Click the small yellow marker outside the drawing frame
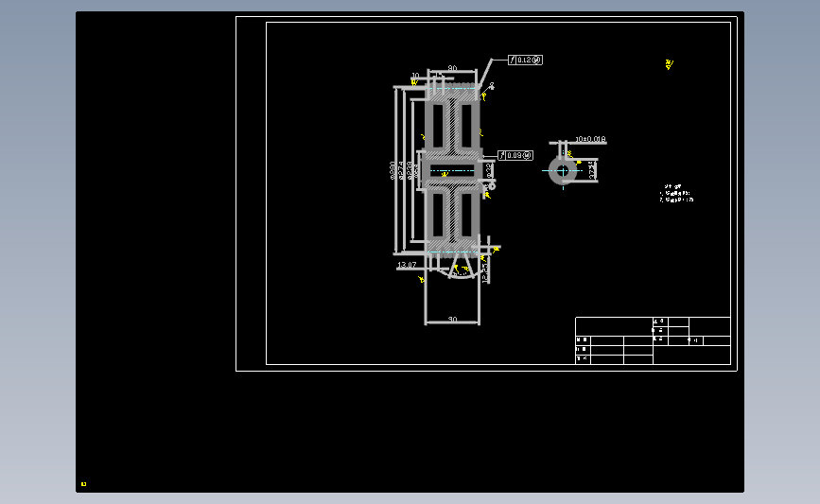The image size is (820, 504). click(83, 484)
